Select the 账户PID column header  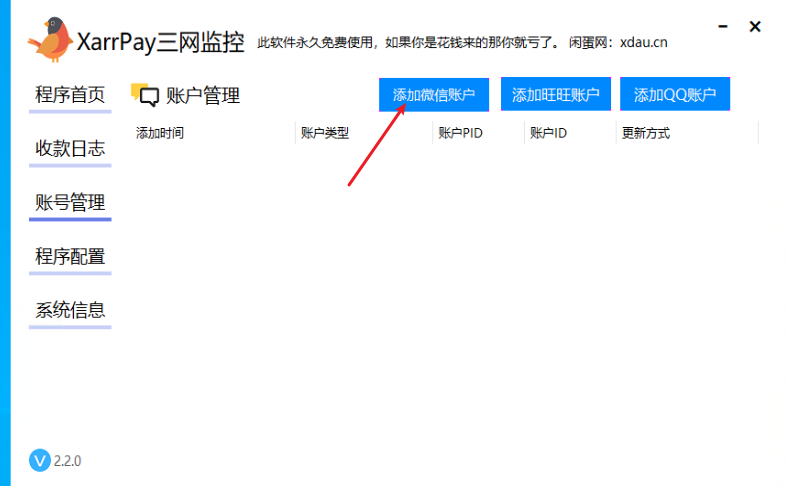461,133
